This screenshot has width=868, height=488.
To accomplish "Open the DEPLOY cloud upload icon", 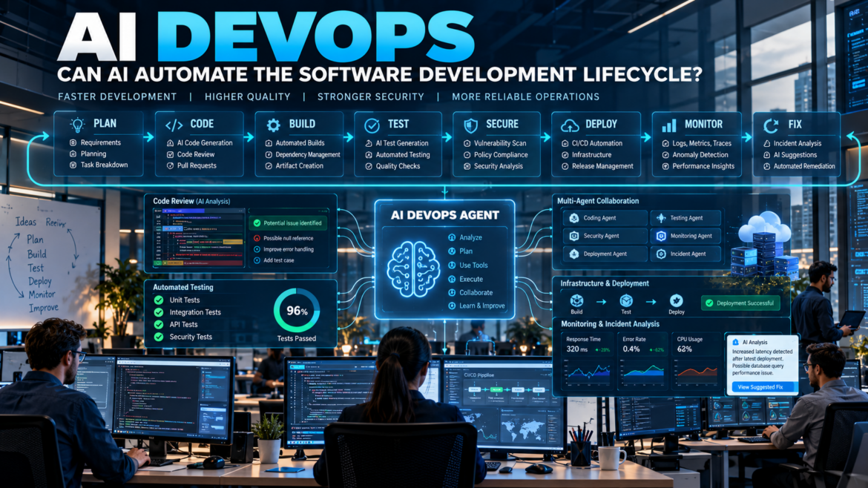I will click(570, 126).
